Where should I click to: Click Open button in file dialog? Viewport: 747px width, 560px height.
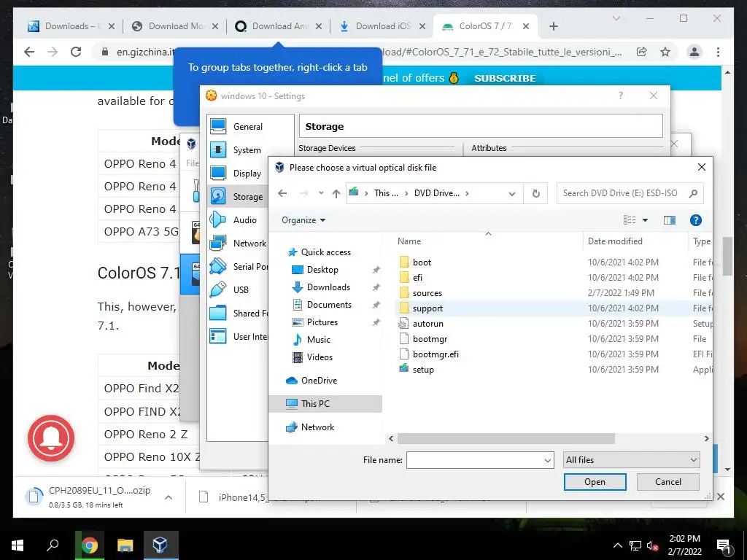pyautogui.click(x=595, y=482)
